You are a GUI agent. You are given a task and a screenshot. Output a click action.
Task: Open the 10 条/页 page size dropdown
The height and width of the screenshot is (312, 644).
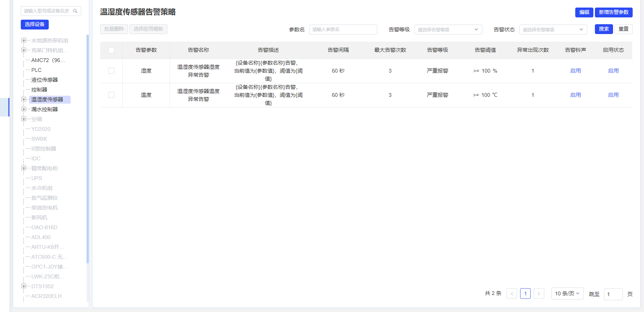pos(567,293)
